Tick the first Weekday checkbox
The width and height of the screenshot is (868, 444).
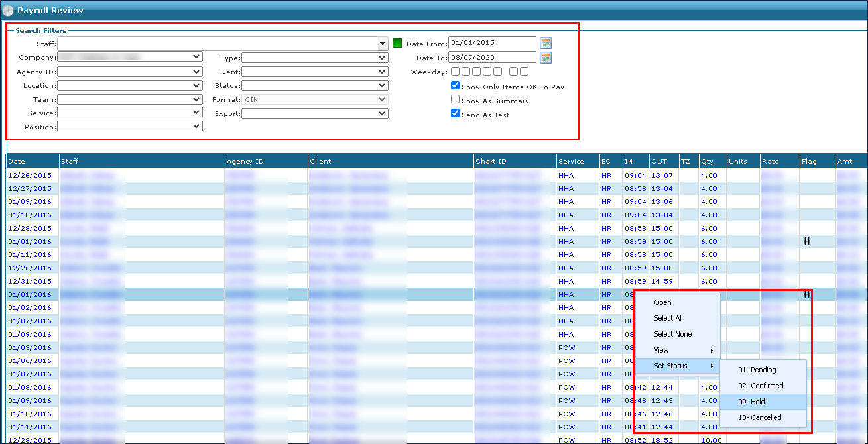pyautogui.click(x=455, y=72)
